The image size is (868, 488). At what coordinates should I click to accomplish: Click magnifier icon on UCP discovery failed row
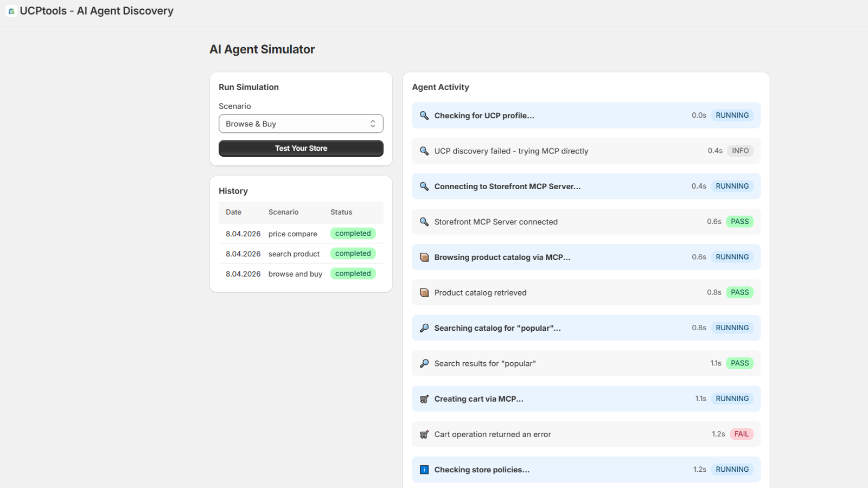(424, 151)
